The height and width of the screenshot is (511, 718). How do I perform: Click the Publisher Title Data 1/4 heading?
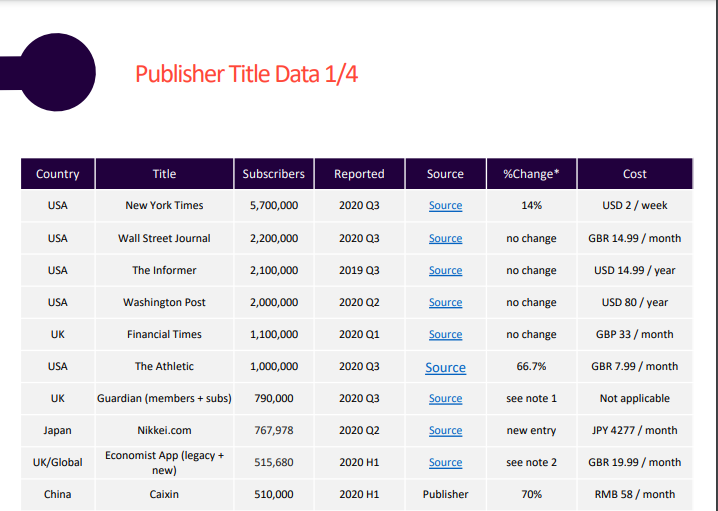246,75
